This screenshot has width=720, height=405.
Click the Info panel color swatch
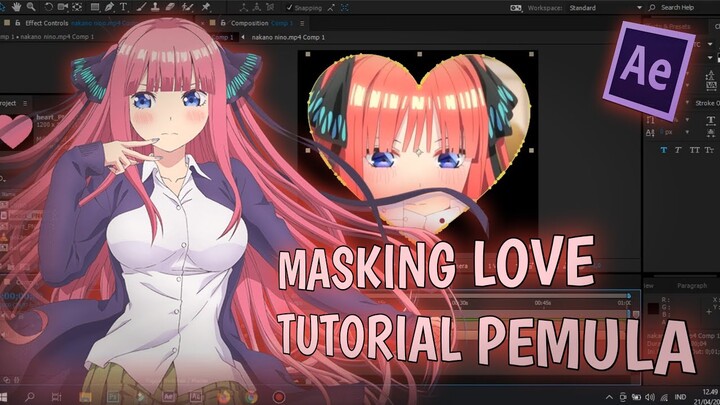pyautogui.click(x=653, y=308)
